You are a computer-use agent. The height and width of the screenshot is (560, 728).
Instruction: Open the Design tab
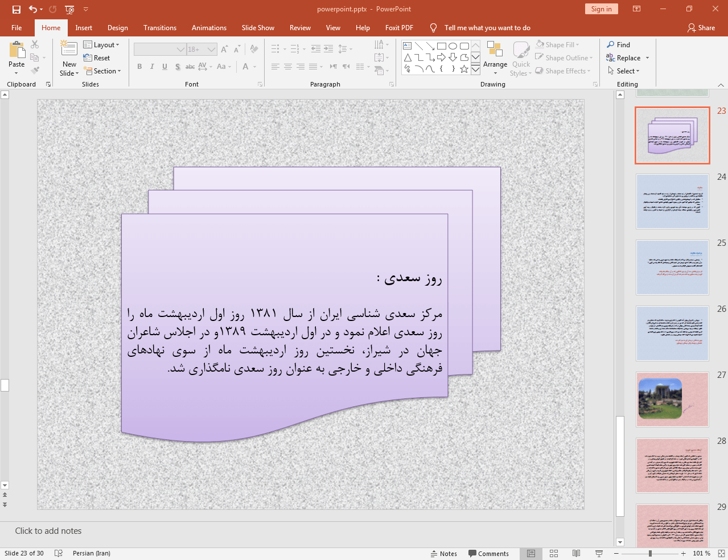[x=118, y=27]
